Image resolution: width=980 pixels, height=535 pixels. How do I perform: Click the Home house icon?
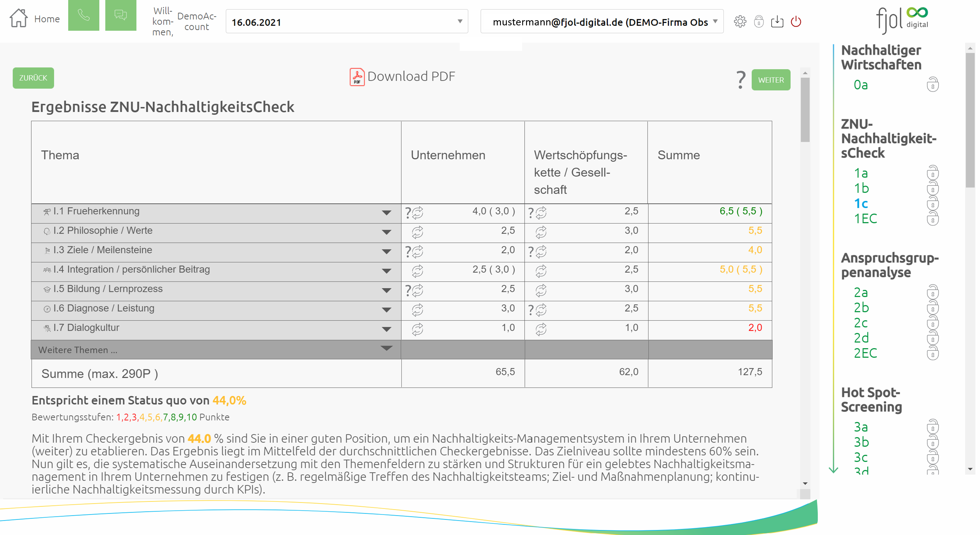click(x=19, y=18)
